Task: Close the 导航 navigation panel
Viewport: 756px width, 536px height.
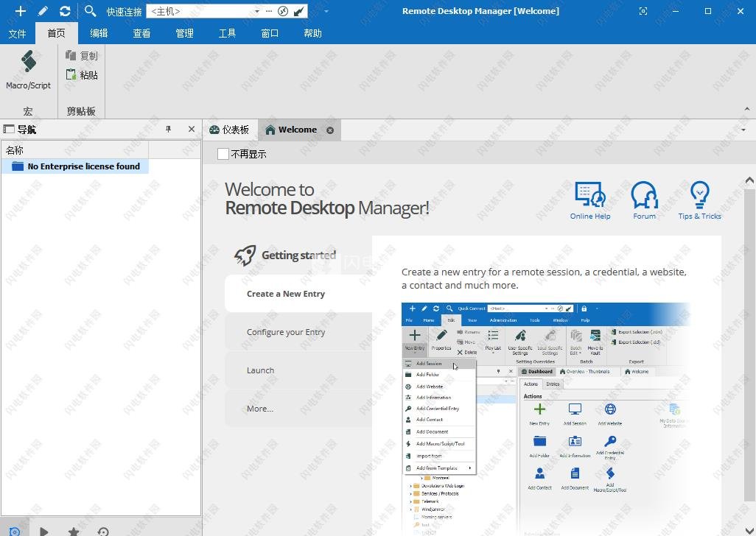Action: 192,129
